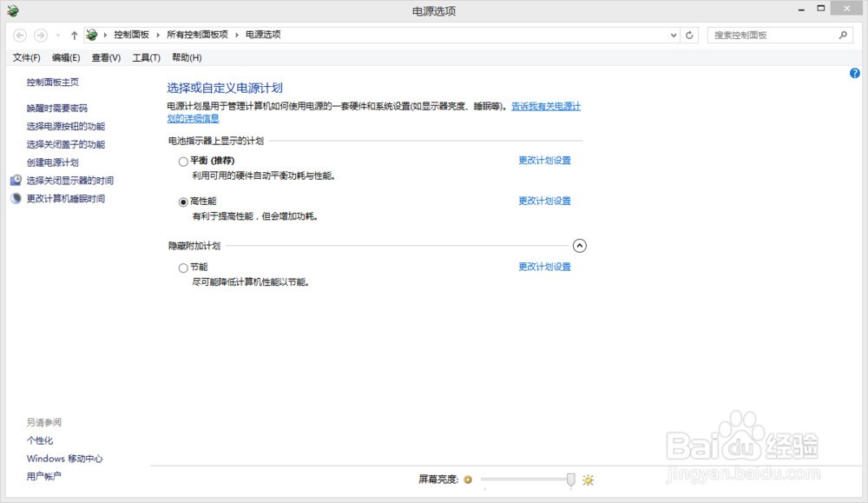Select the 高性能 power plan
Screen dimensions: 868x503
coord(183,202)
